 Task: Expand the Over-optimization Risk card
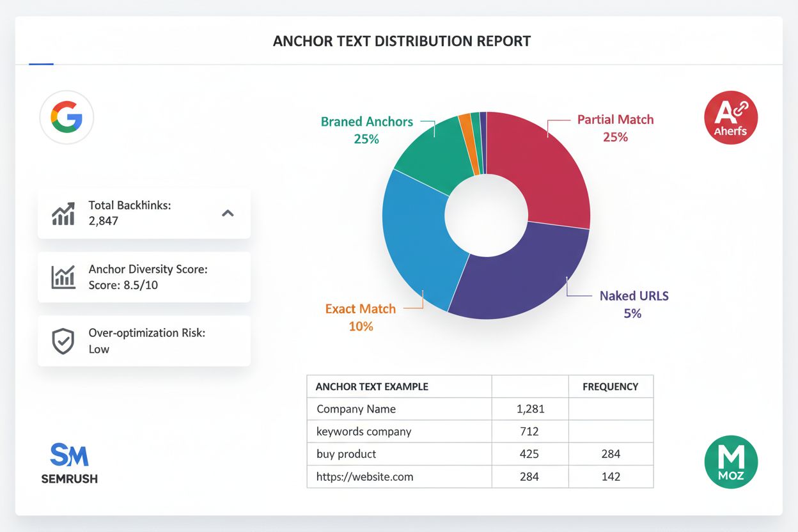(x=144, y=340)
